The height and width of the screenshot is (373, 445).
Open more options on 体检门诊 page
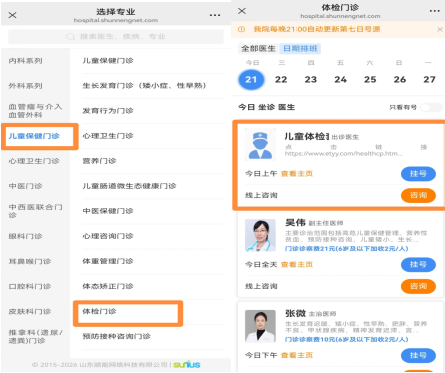[435, 11]
